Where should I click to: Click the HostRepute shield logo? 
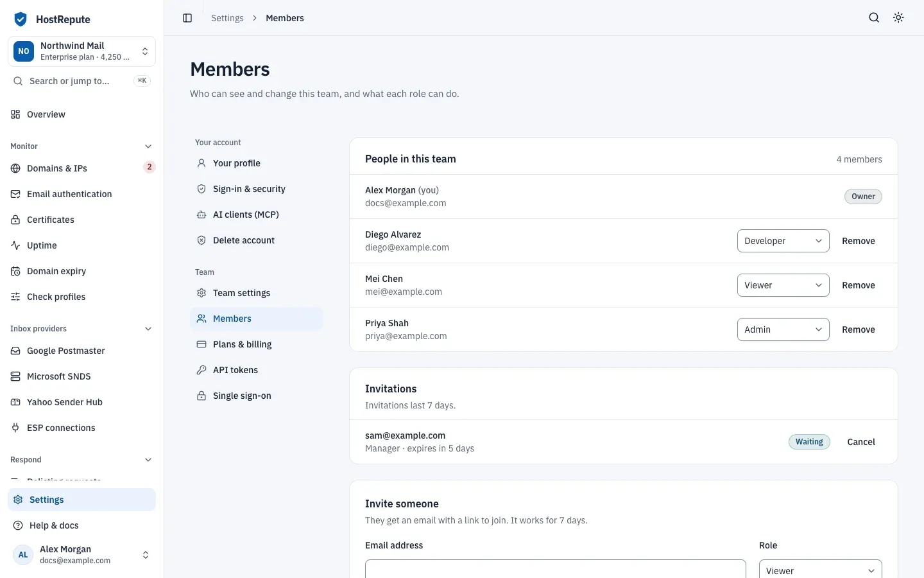pos(21,19)
